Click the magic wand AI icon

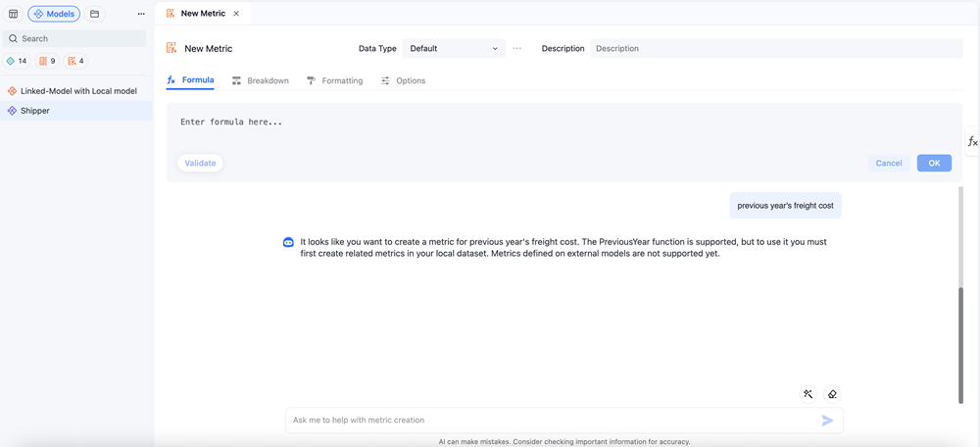click(808, 394)
